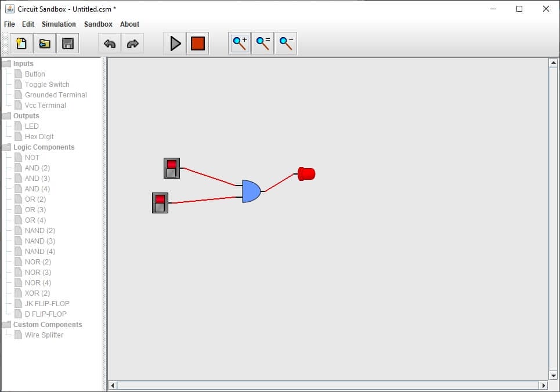Stop the running simulation
This screenshot has height=392, width=560.
(x=197, y=43)
